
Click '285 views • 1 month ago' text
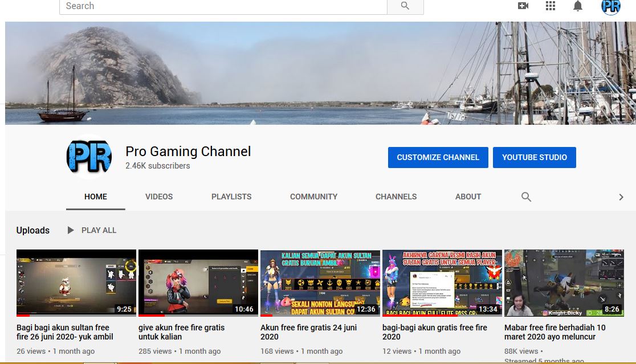[180, 351]
